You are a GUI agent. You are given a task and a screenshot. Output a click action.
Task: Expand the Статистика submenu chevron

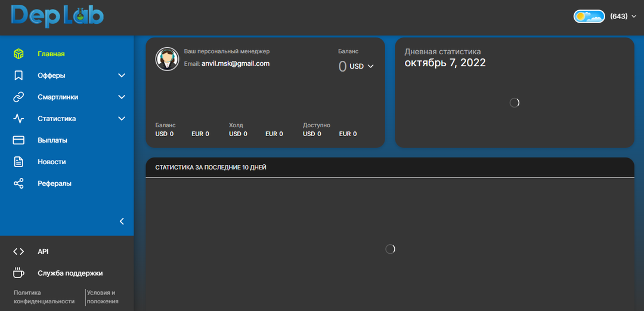click(x=122, y=119)
